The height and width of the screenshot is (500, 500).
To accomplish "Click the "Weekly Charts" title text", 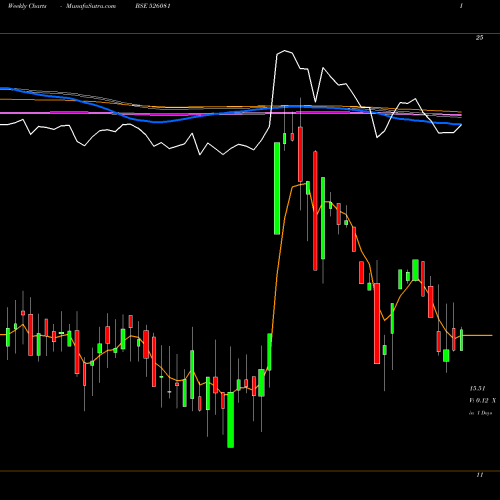I will tap(27, 6).
